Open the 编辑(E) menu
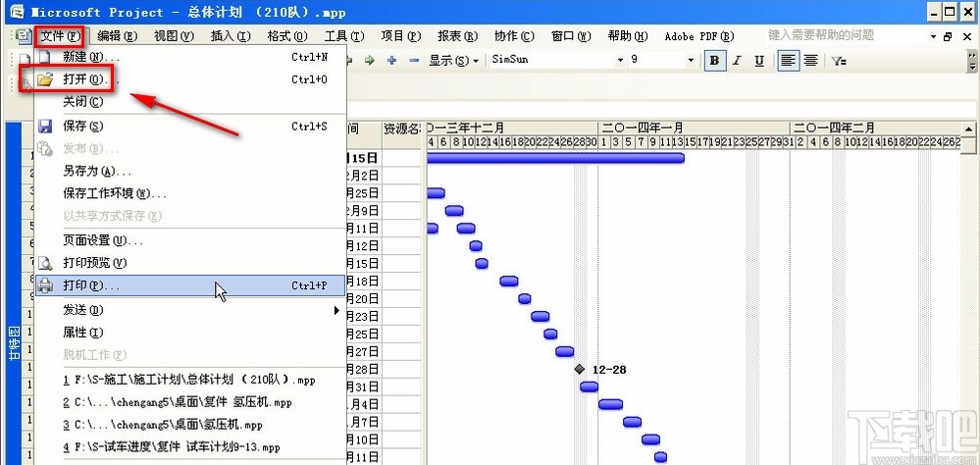The height and width of the screenshot is (465, 980). point(117,36)
